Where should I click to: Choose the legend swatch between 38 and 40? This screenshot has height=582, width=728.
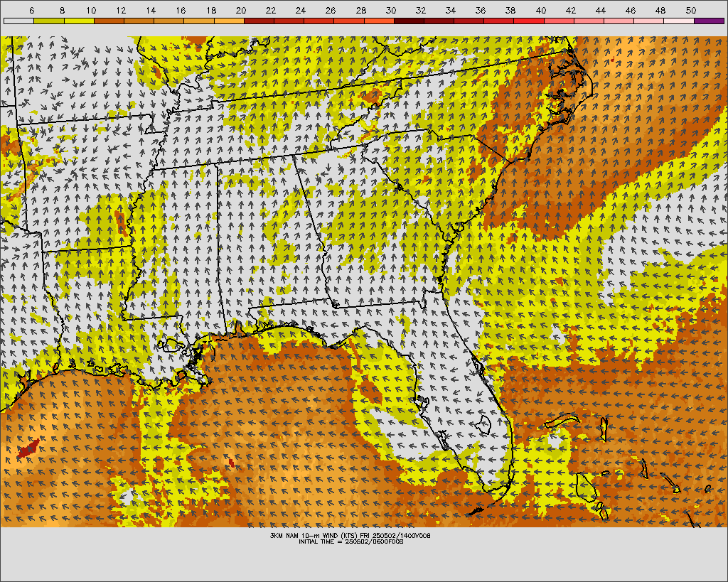pyautogui.click(x=529, y=21)
